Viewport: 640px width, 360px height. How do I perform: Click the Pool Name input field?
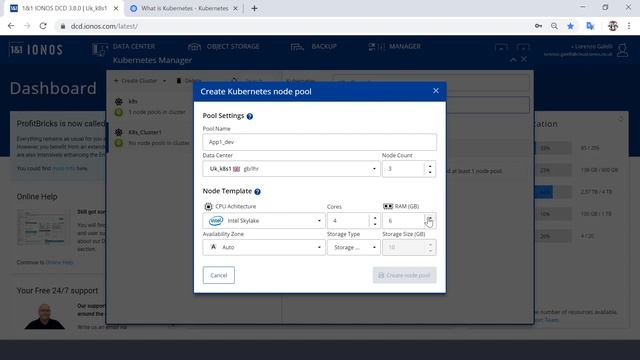(319, 142)
